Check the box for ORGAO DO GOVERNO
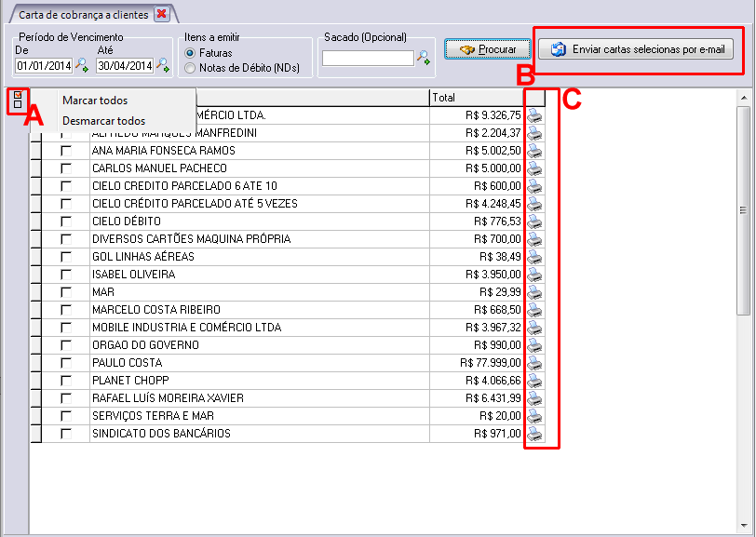 tap(66, 345)
